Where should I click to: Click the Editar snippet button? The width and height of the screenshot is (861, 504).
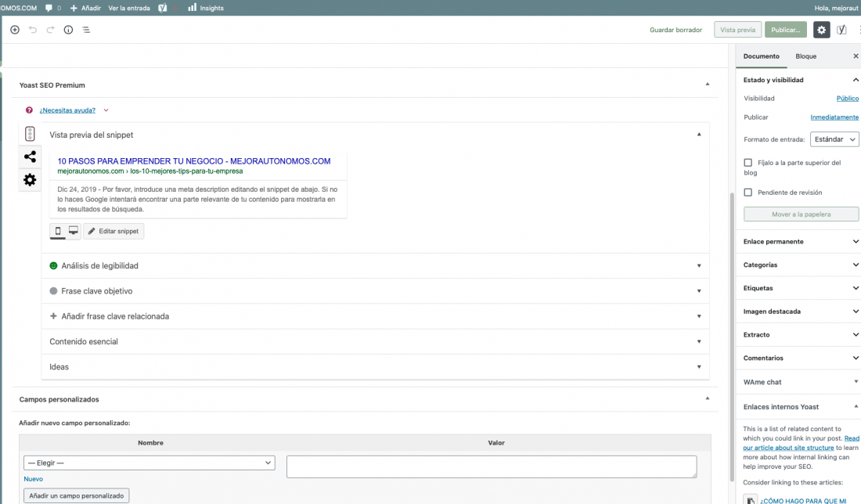[x=113, y=231]
